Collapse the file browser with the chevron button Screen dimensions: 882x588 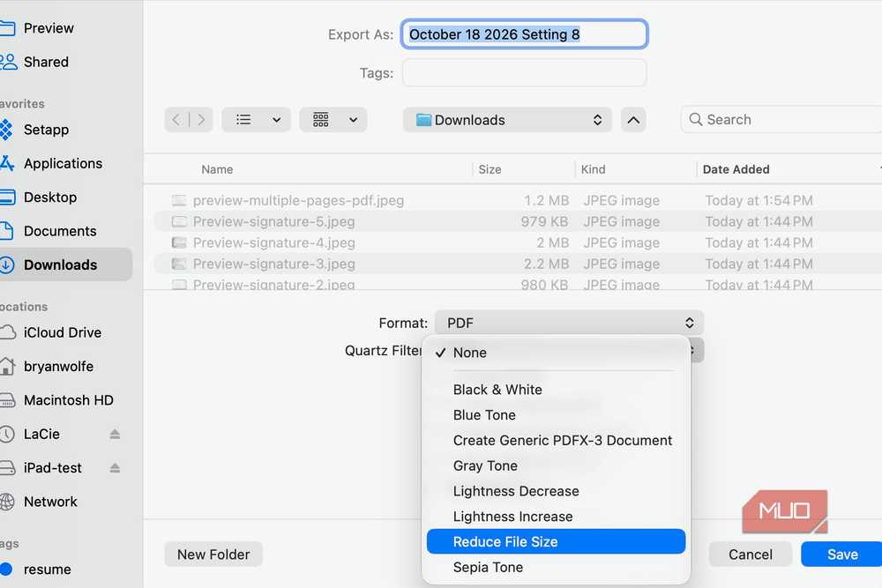coord(633,120)
